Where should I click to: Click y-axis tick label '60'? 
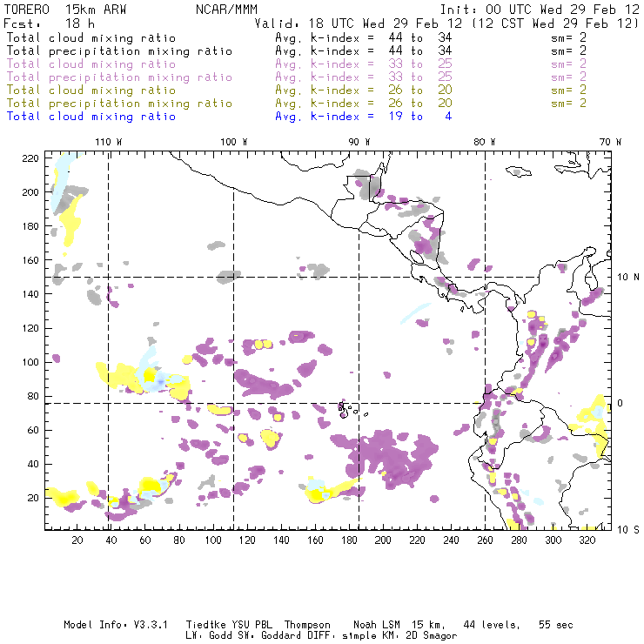click(33, 430)
